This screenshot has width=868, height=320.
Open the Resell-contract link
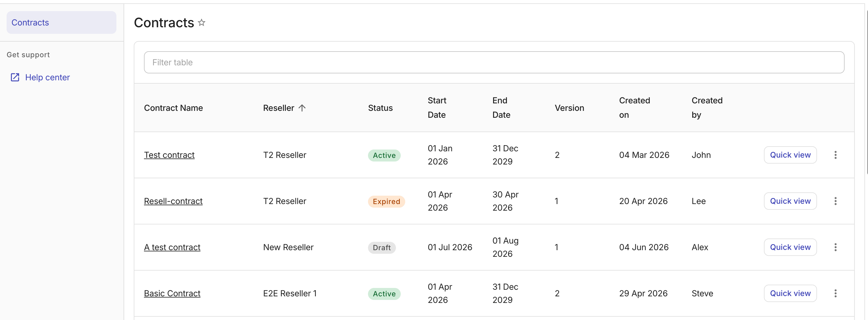coord(173,201)
